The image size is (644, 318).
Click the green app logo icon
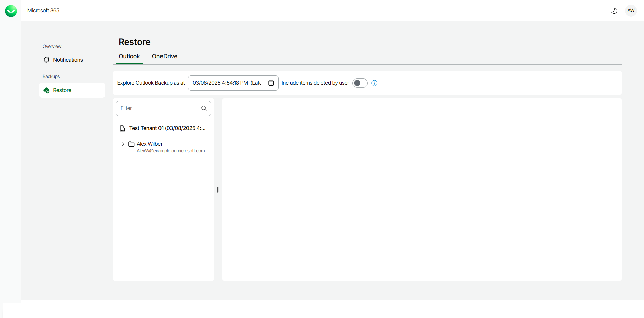[x=11, y=11]
